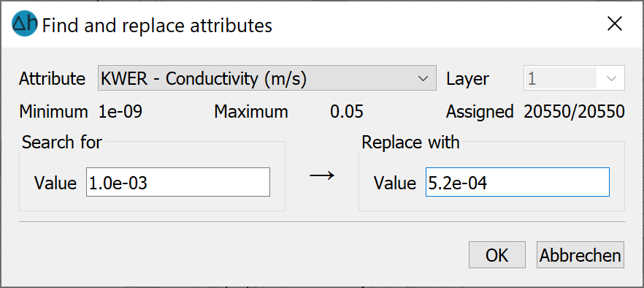644x288 pixels.
Task: Click the Layer label text
Action: pyautogui.click(x=468, y=78)
